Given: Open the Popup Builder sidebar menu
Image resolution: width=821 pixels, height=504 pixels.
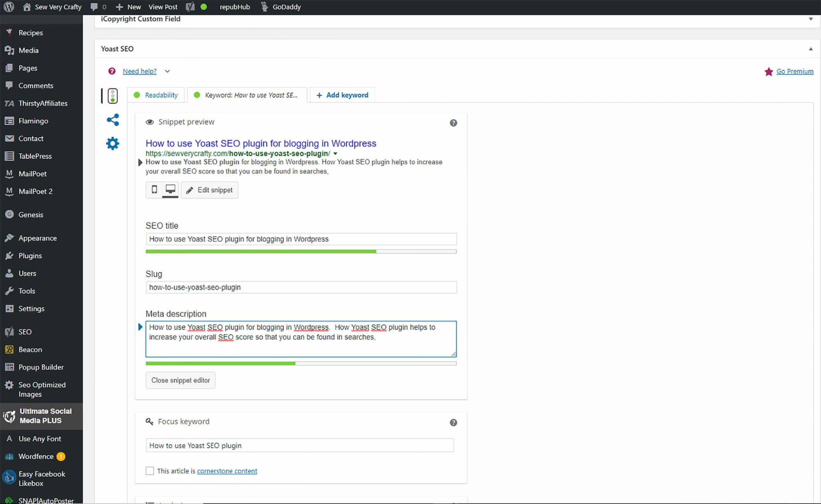Looking at the screenshot, I should (x=41, y=367).
